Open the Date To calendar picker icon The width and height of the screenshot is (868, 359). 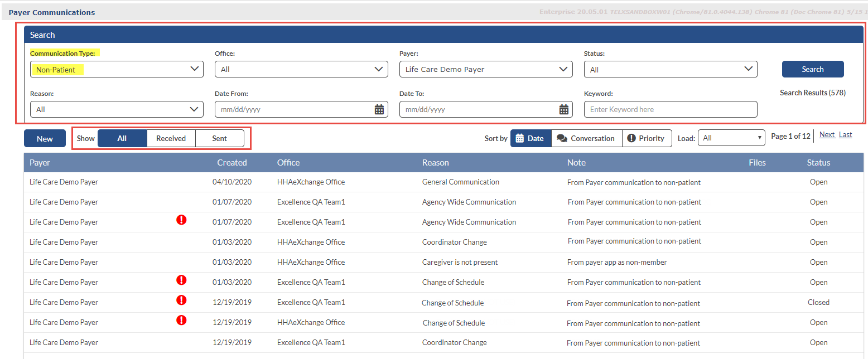click(x=564, y=109)
